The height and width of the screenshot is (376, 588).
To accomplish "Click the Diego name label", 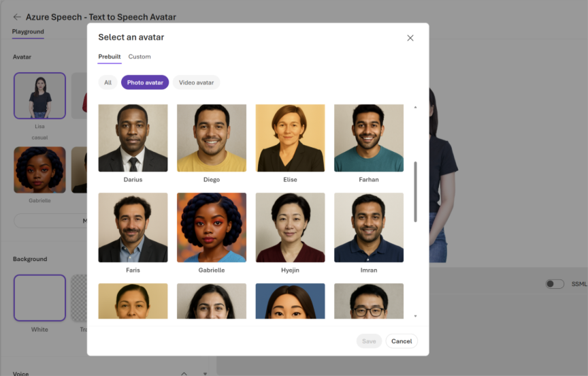I will [x=212, y=180].
